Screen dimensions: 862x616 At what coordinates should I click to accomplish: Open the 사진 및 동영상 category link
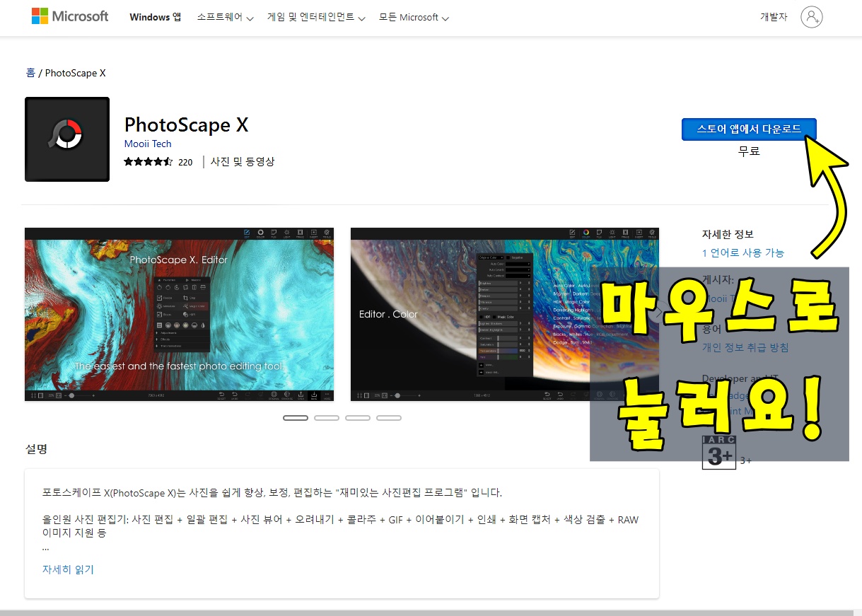[243, 162]
